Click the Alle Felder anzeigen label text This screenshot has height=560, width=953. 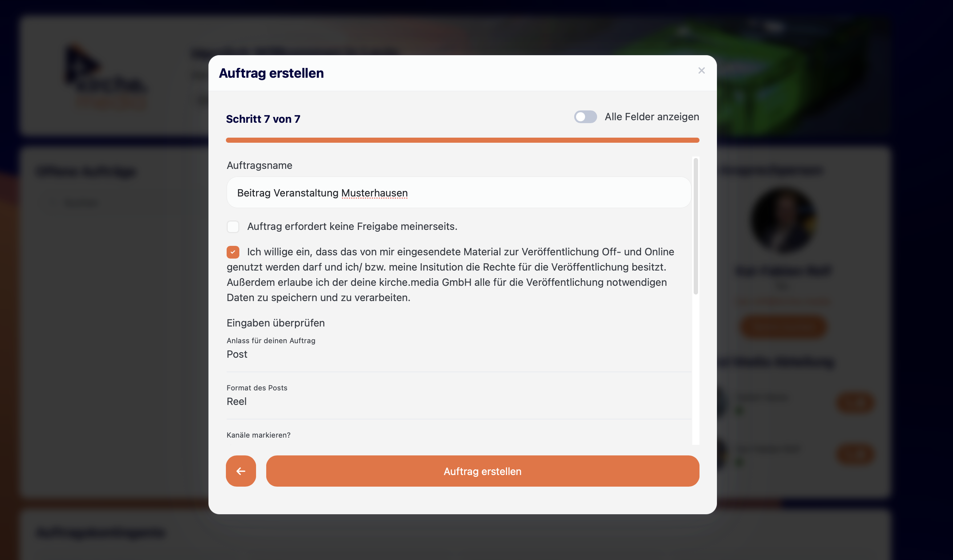click(x=652, y=117)
